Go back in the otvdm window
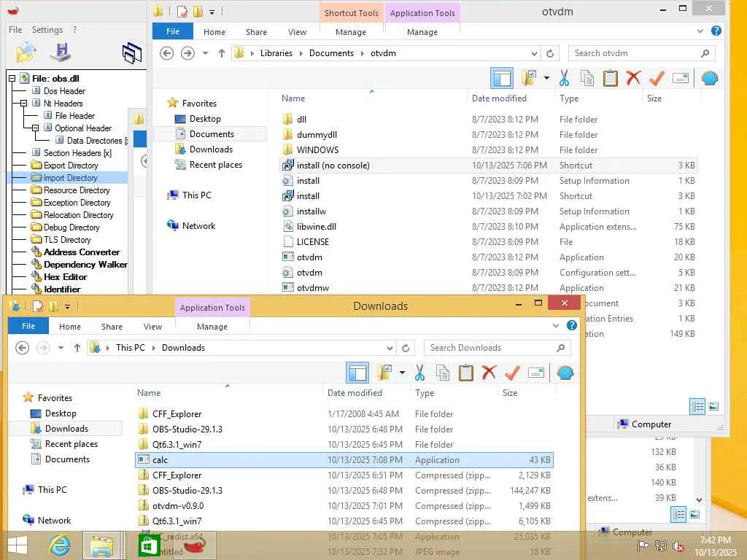The height and width of the screenshot is (560, 747). 167,53
